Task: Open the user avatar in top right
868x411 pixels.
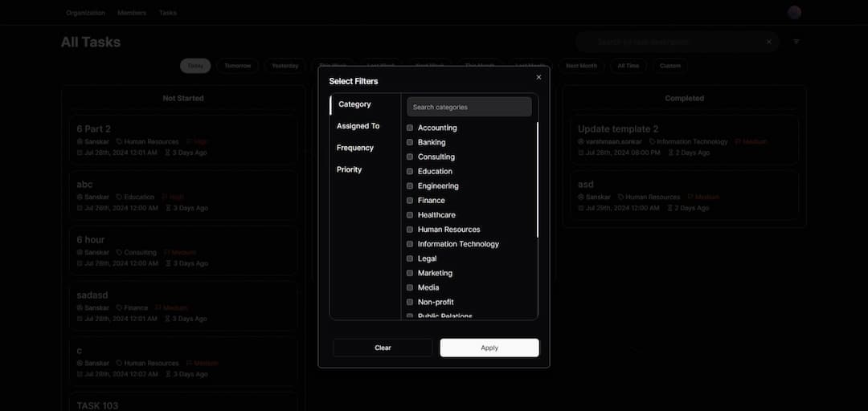Action: pyautogui.click(x=794, y=12)
